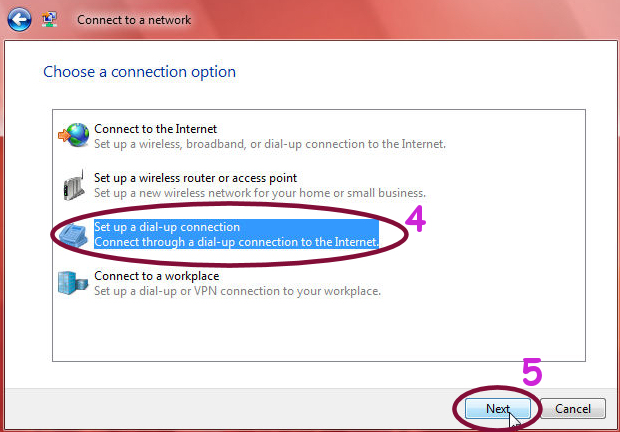
Task: Click the network icon in title bar
Action: (x=49, y=19)
